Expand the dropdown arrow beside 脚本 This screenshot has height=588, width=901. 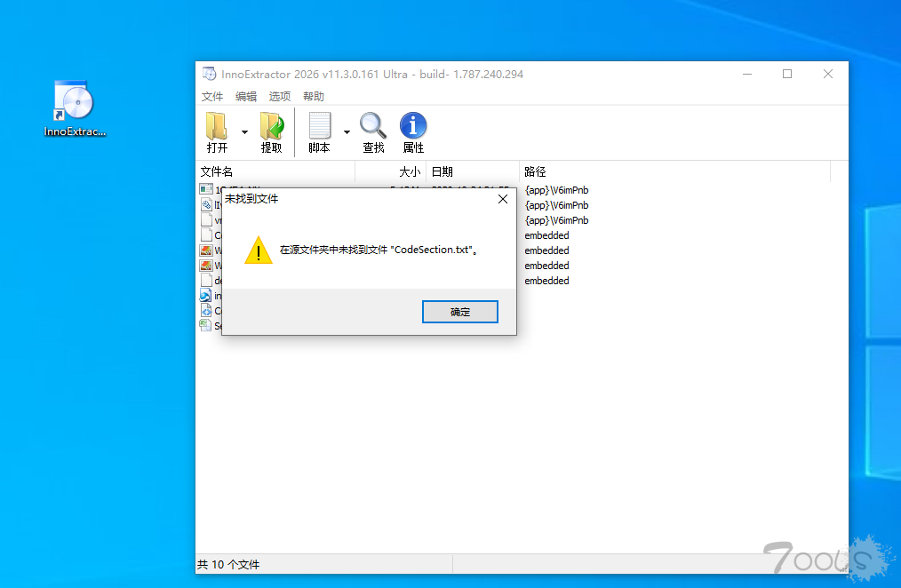point(346,132)
